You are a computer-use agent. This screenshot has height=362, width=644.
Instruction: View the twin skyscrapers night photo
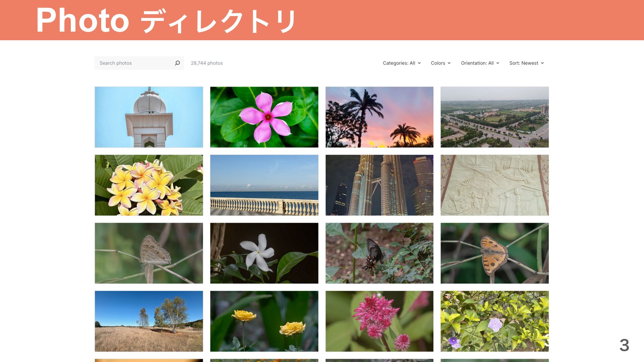tap(379, 185)
